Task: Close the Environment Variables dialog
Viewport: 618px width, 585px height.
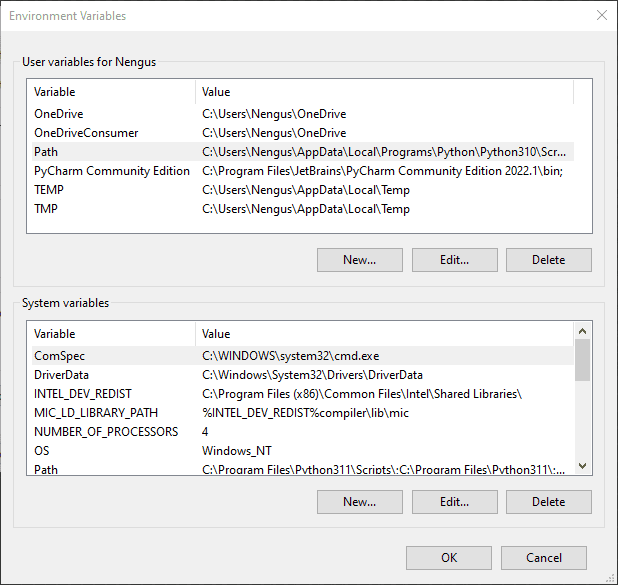Action: pos(601,15)
